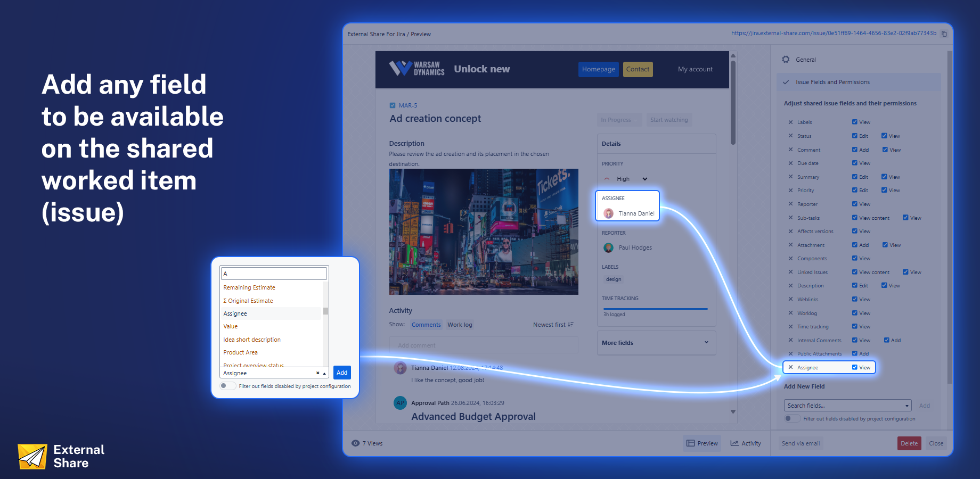Image resolution: width=980 pixels, height=479 pixels.
Task: Click the Homepage button
Action: coord(599,69)
